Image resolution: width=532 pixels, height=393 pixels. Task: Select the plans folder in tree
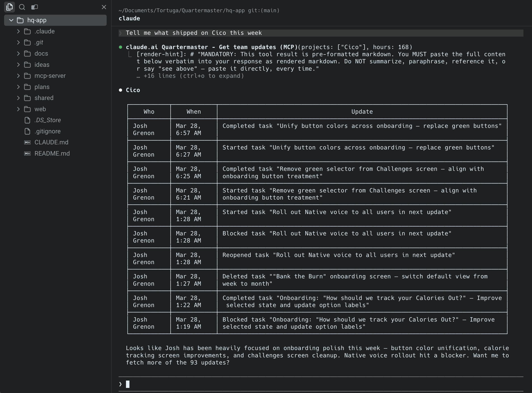[42, 87]
